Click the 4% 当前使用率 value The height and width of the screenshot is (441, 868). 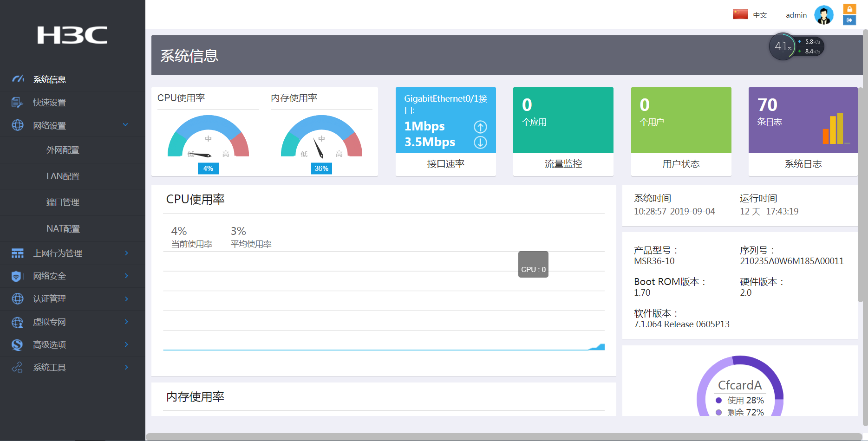coord(179,231)
